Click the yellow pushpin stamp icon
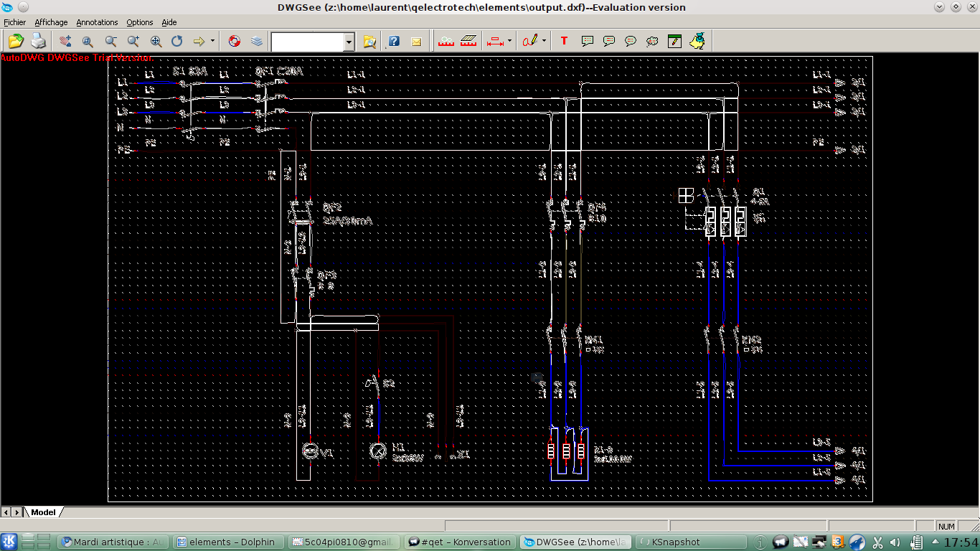 point(697,41)
